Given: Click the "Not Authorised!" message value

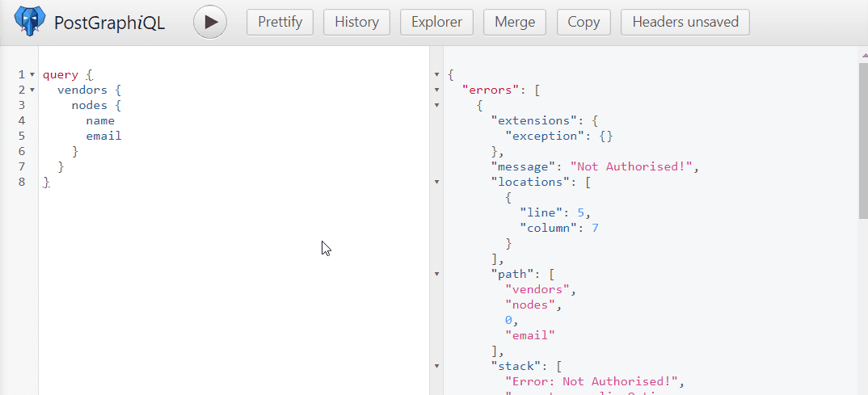Looking at the screenshot, I should (x=631, y=166).
